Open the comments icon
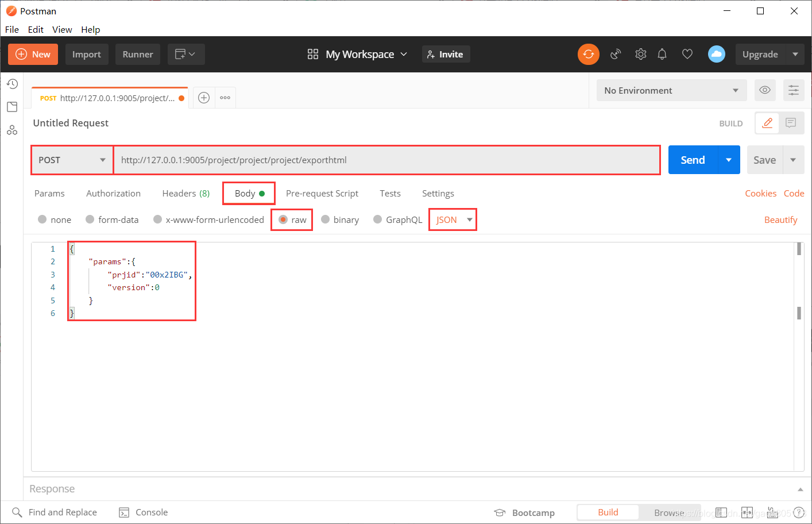 pyautogui.click(x=791, y=123)
